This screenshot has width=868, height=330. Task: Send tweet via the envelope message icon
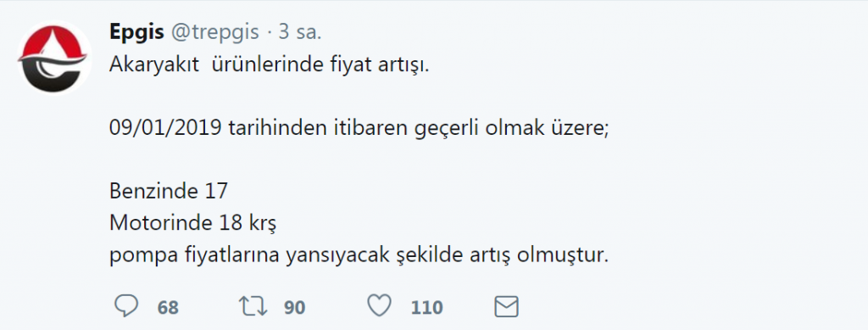click(x=506, y=307)
